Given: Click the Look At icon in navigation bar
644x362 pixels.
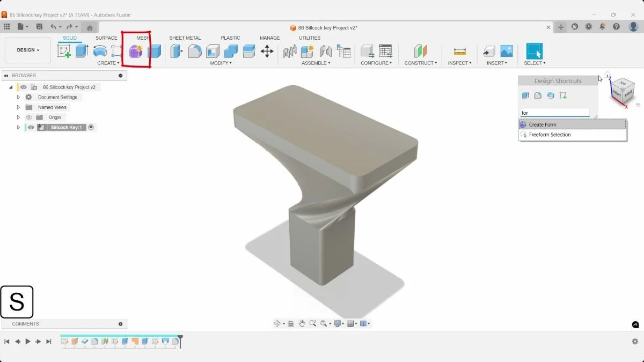Looking at the screenshot, I should pyautogui.click(x=291, y=323).
